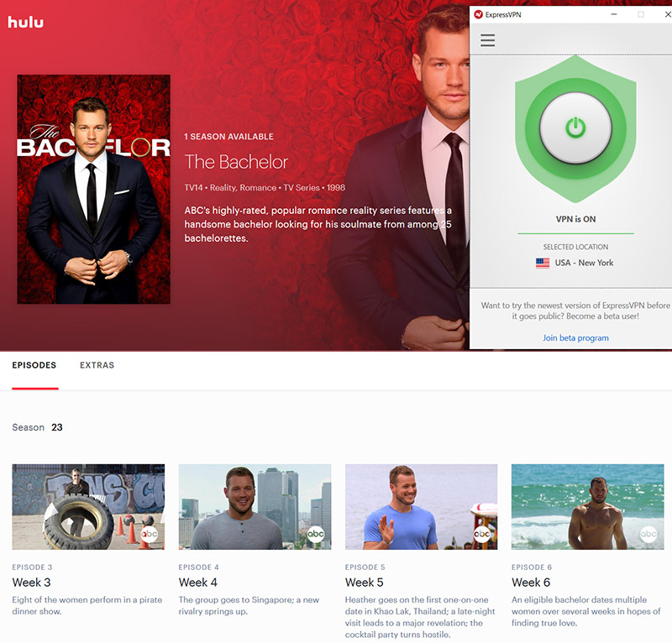This screenshot has width=672, height=643.
Task: Open the Week 3 episode title
Action: pyautogui.click(x=31, y=583)
